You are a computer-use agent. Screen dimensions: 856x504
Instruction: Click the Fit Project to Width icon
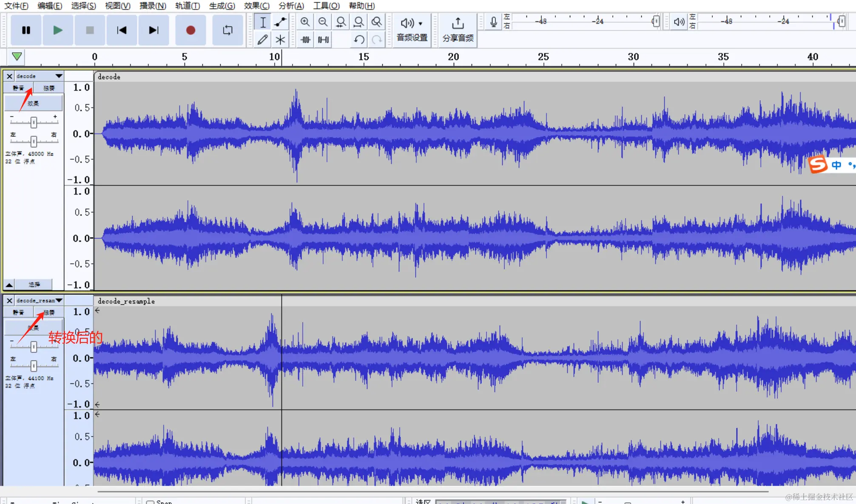358,22
